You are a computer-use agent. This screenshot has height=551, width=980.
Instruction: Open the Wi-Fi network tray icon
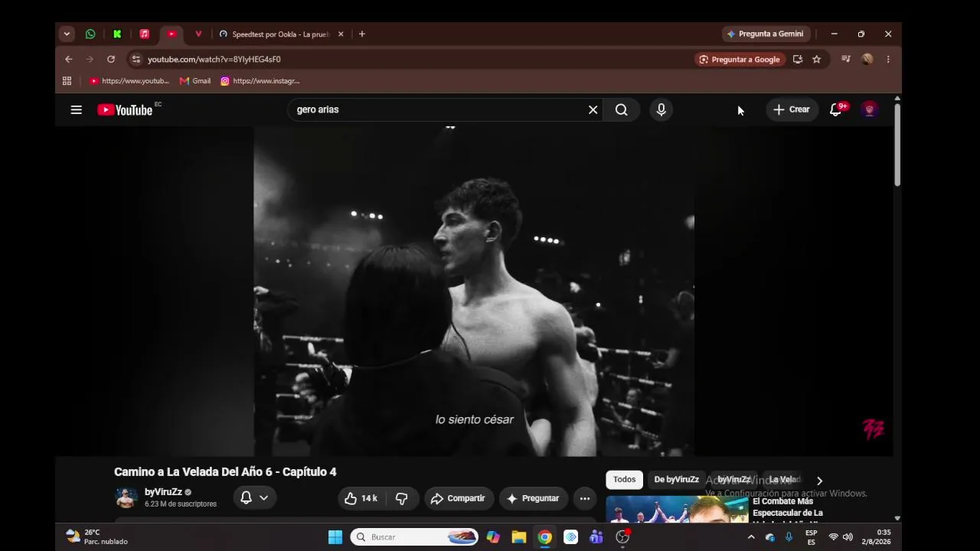(x=833, y=537)
